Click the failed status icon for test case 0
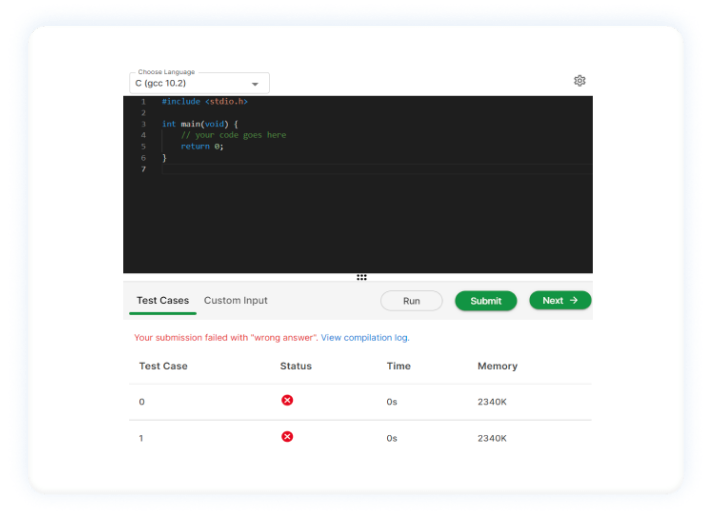Viewport: 712px width, 513px height. pos(287,400)
